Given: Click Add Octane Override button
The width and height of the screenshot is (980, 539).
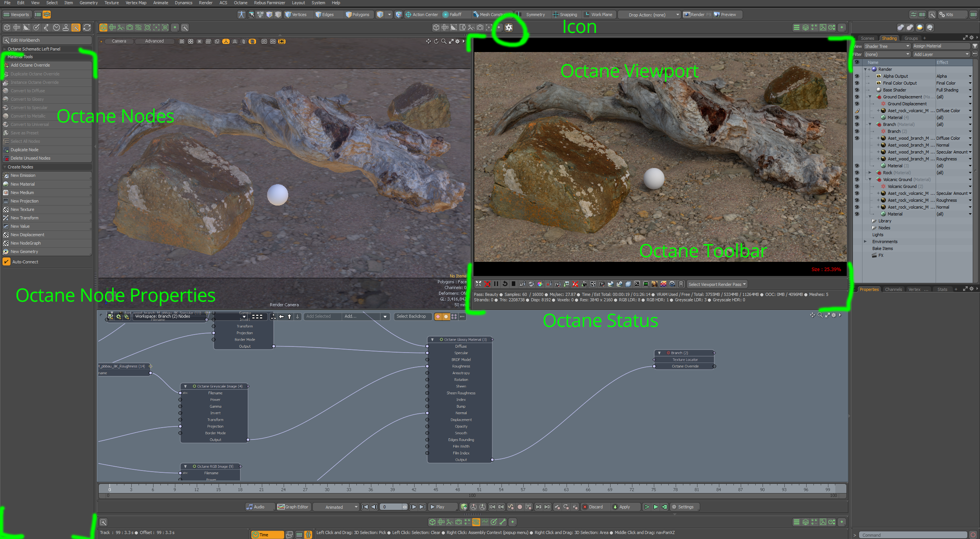Looking at the screenshot, I should 47,65.
